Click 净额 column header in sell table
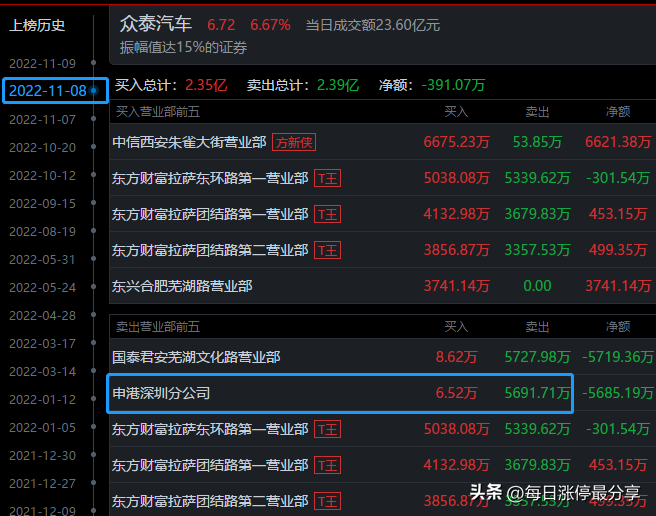This screenshot has width=656, height=516. [x=618, y=327]
